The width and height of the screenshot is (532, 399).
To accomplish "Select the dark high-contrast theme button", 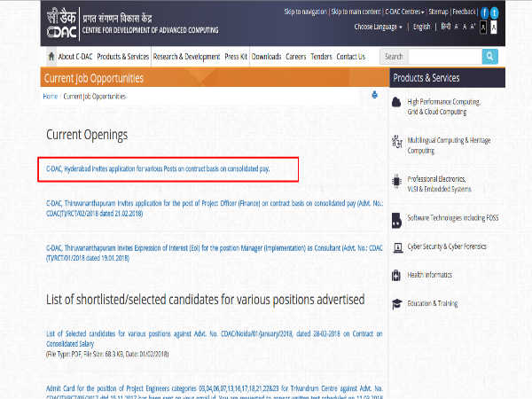I will pyautogui.click(x=483, y=27).
